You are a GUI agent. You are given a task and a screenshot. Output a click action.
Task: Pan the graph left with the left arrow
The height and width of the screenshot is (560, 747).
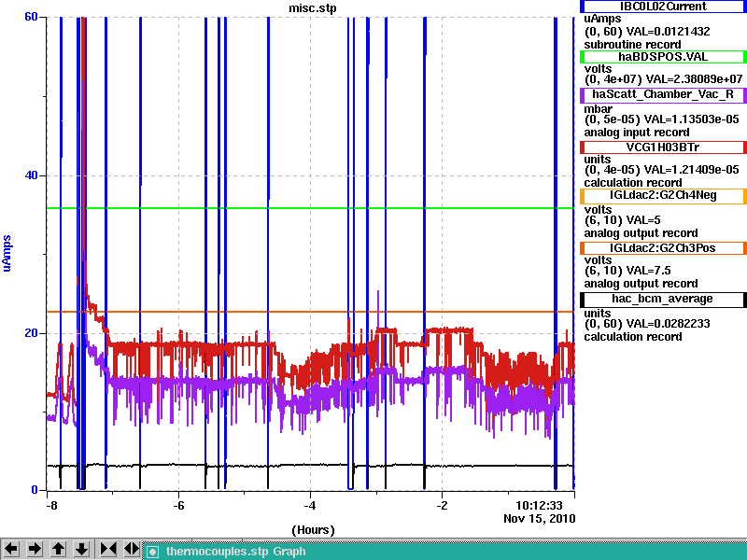tap(11, 549)
